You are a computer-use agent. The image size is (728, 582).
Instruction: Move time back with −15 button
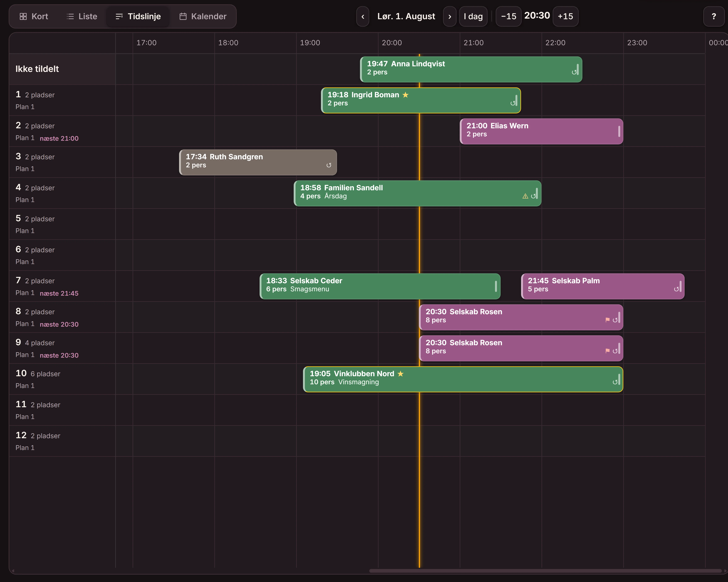[509, 16]
